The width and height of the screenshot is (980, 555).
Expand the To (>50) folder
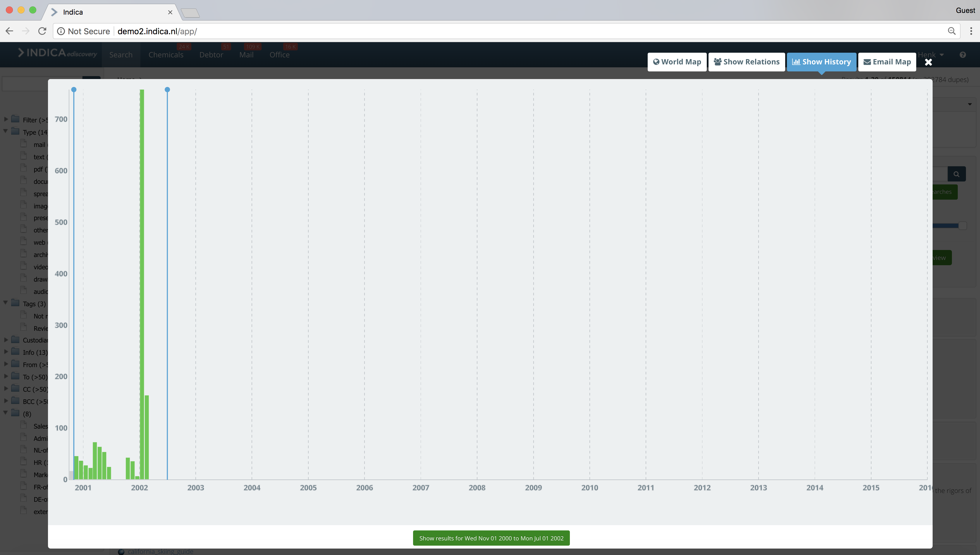coord(6,376)
